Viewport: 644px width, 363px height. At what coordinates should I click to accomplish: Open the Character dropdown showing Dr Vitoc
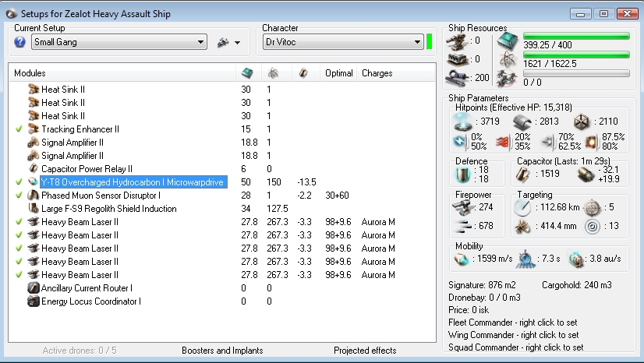pos(343,42)
